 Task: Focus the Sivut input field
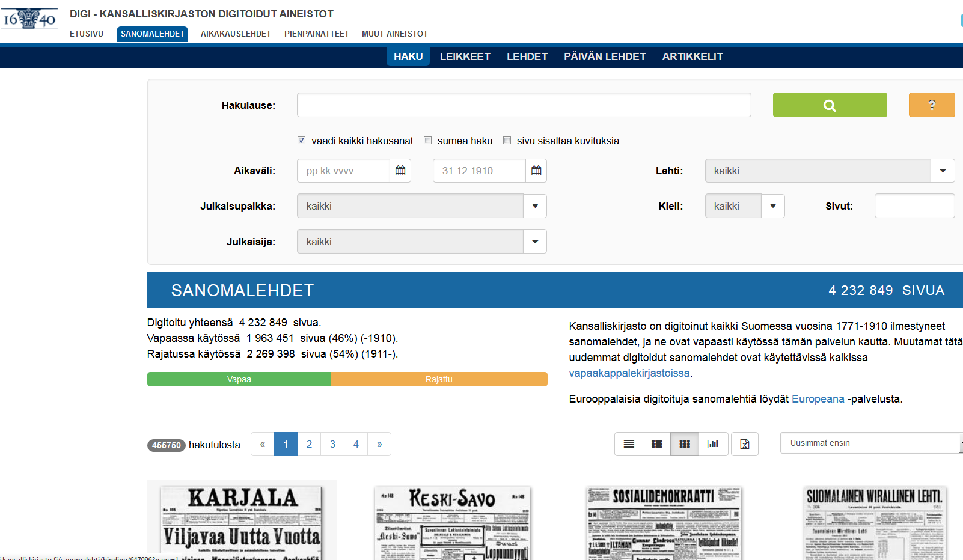click(915, 206)
